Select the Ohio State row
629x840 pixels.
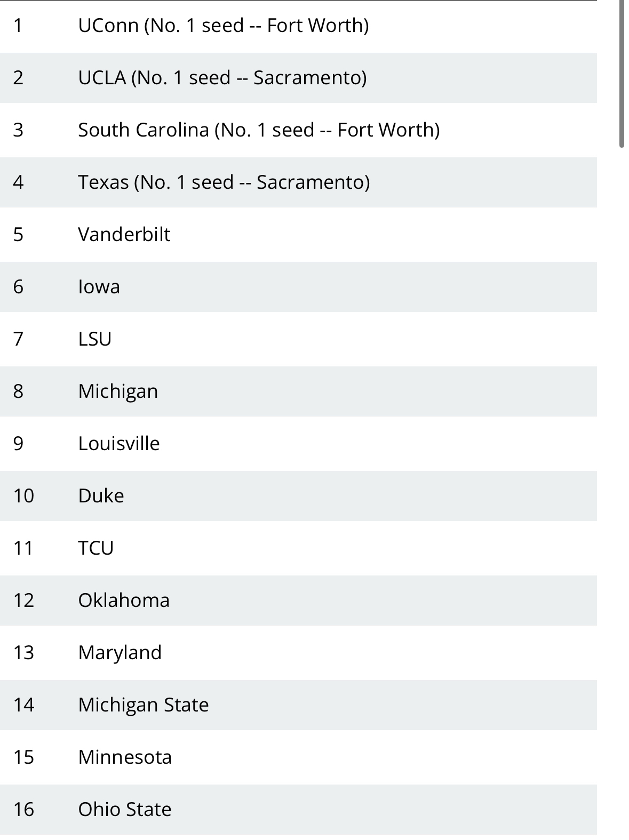click(124, 810)
